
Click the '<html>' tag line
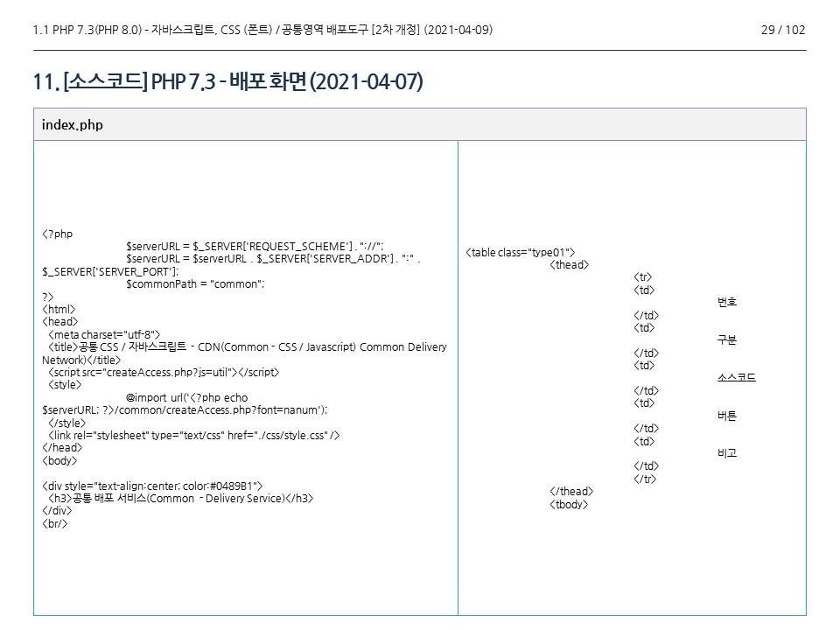[59, 309]
